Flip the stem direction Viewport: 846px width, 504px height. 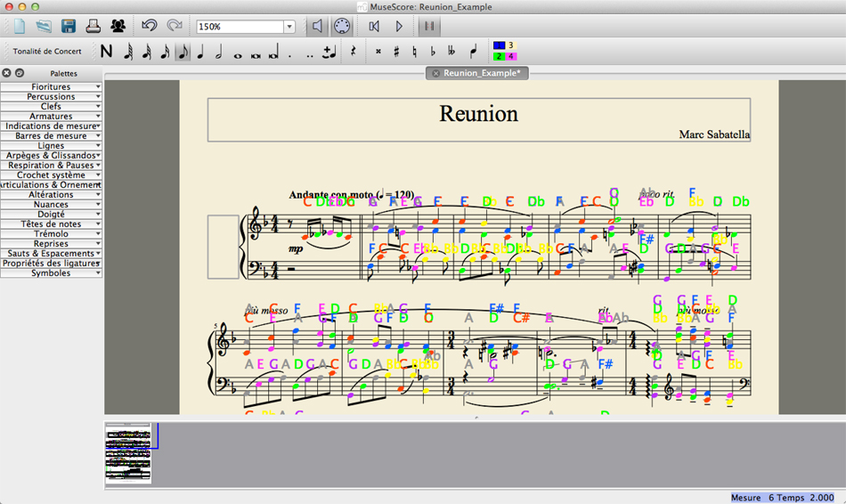click(473, 52)
